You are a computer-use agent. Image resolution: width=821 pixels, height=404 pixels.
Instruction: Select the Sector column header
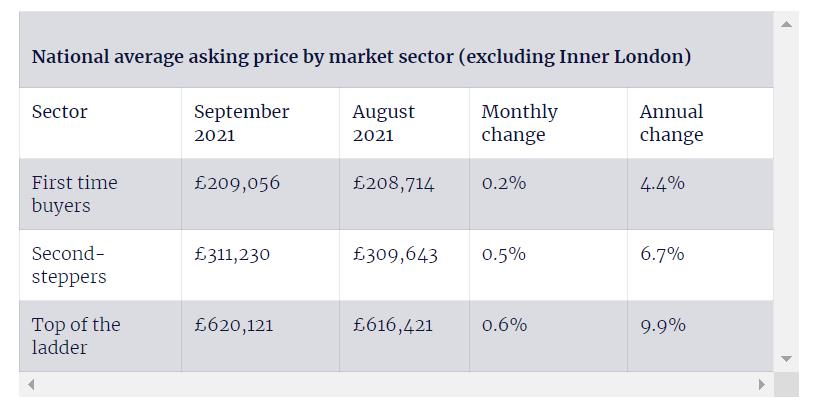[x=60, y=112]
